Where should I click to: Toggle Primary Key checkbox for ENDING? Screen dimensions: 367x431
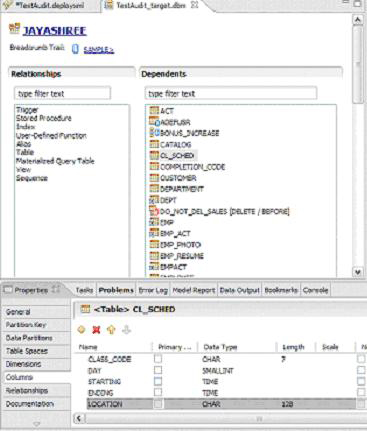tap(158, 392)
